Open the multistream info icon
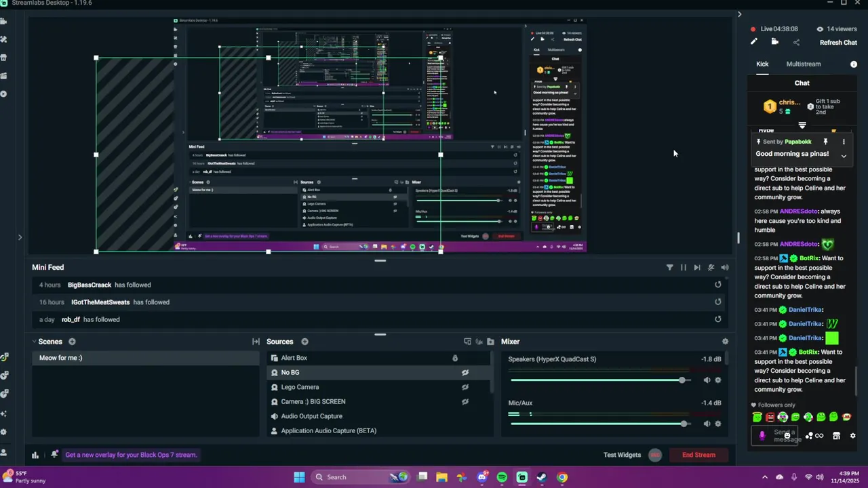Image resolution: width=868 pixels, height=488 pixels. click(x=854, y=64)
